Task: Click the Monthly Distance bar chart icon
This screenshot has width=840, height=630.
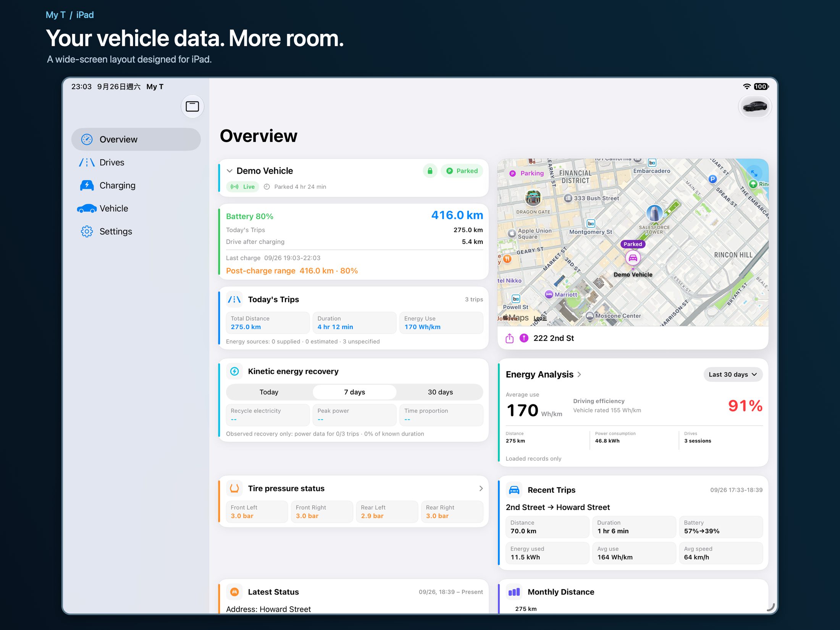Action: (514, 592)
